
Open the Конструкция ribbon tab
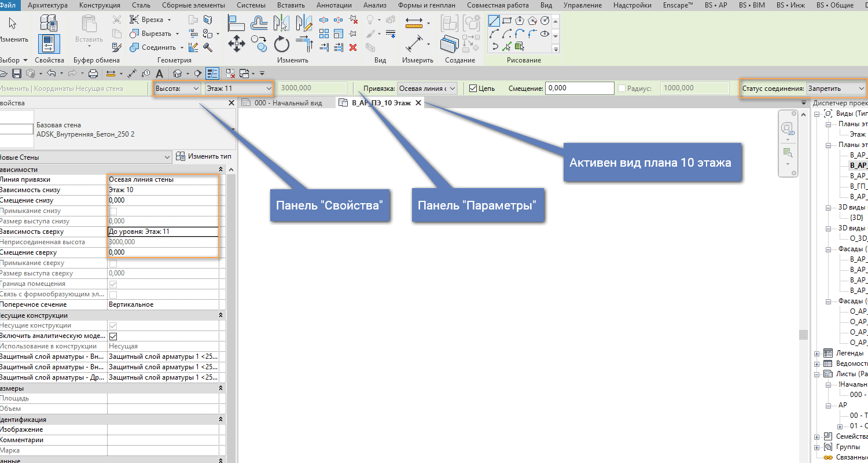pyautogui.click(x=100, y=5)
